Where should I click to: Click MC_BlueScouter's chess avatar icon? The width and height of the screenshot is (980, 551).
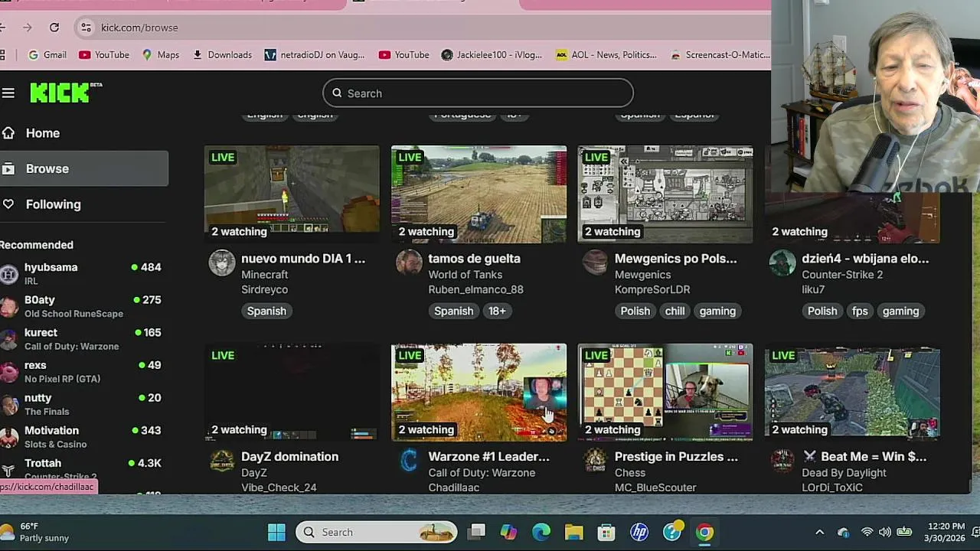point(596,461)
